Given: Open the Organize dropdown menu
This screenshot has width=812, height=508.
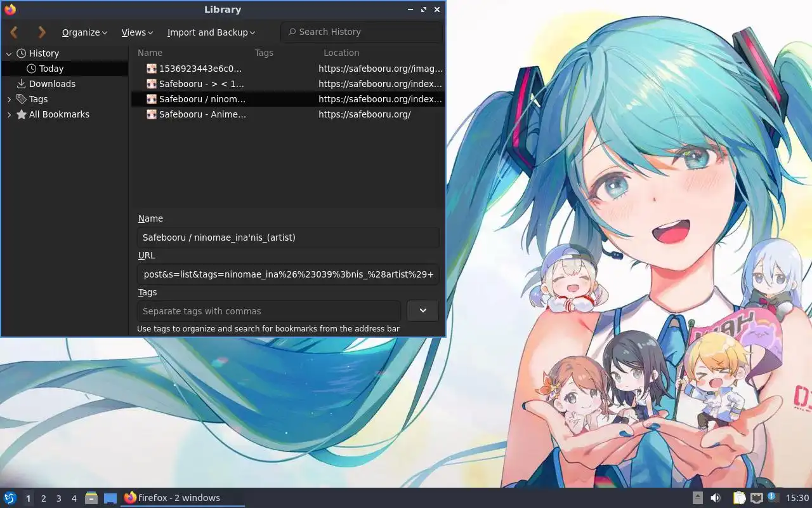Looking at the screenshot, I should [x=84, y=32].
